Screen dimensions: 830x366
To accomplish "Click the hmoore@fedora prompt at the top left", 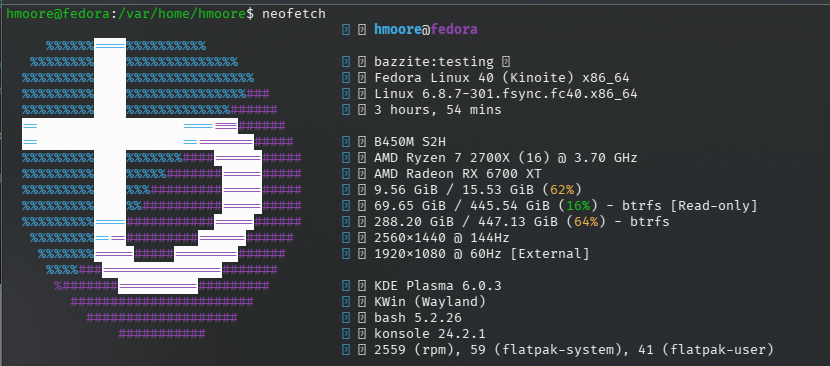I will (57, 13).
